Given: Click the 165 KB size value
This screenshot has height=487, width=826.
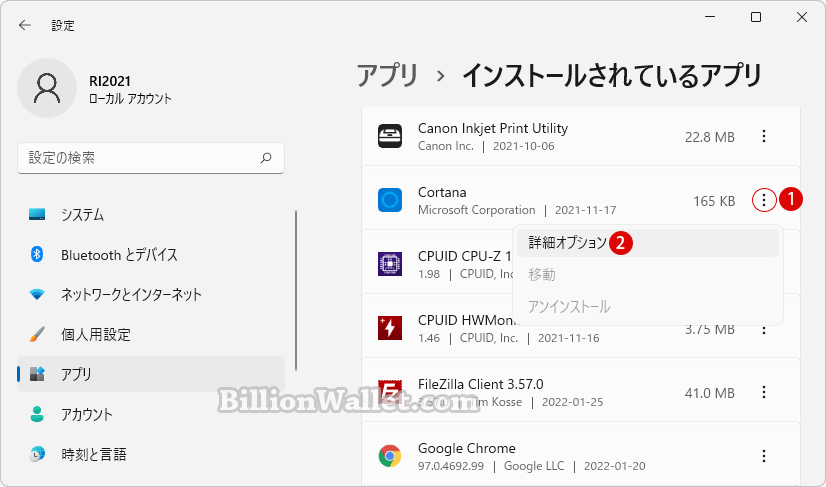Looking at the screenshot, I should (x=714, y=201).
